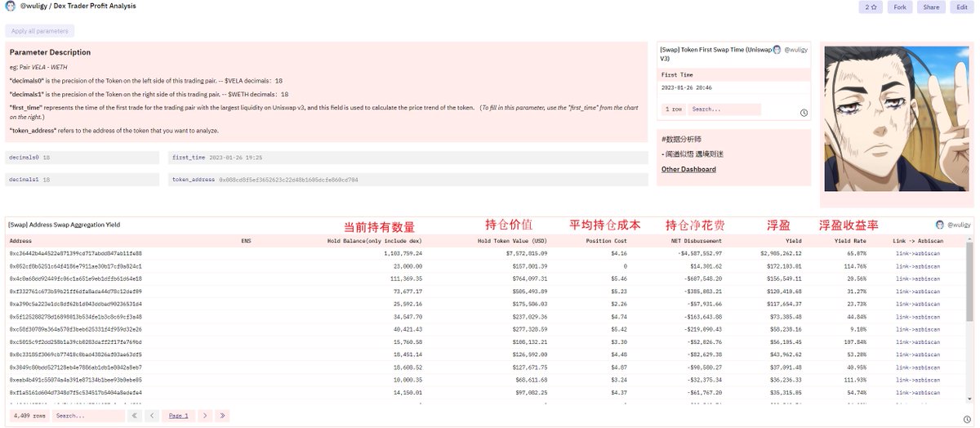Go to next page arrow
The image size is (980, 428).
coord(206,416)
